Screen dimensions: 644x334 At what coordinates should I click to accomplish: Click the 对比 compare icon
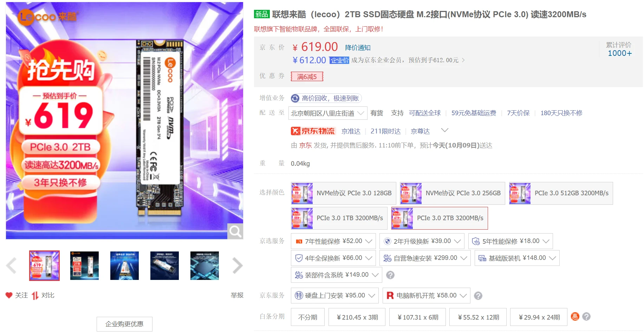pos(35,296)
